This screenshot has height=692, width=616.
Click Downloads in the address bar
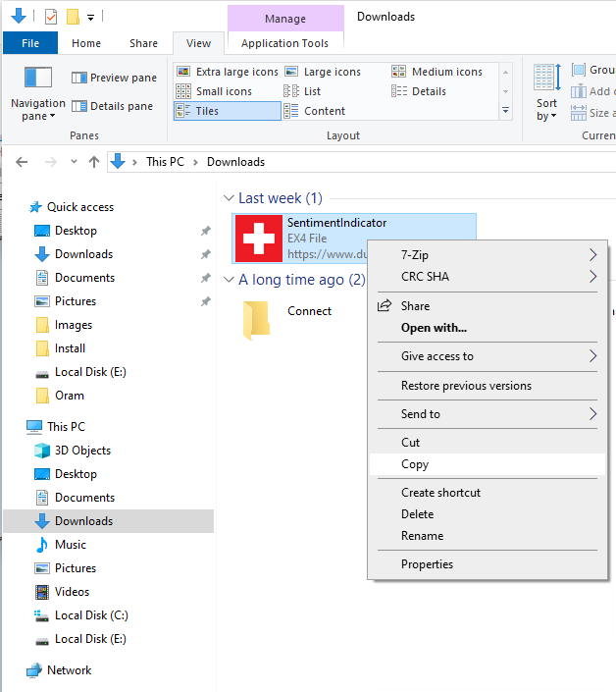pyautogui.click(x=236, y=162)
